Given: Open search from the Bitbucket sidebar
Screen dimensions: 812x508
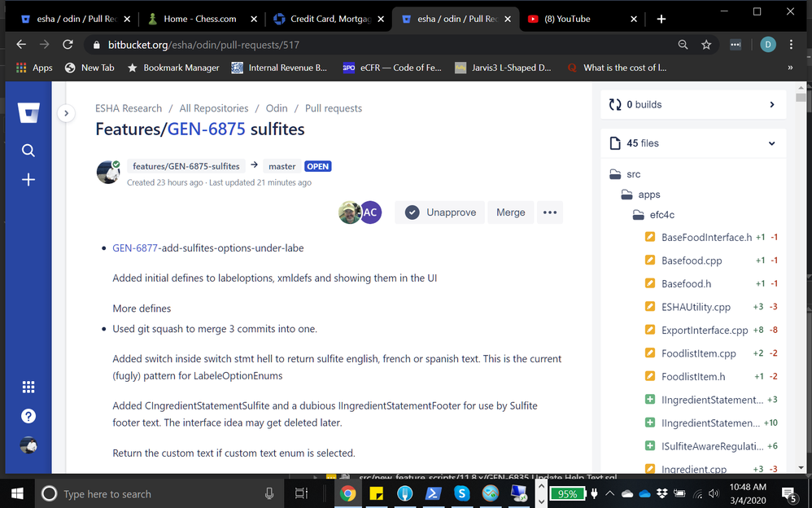Looking at the screenshot, I should pyautogui.click(x=28, y=151).
